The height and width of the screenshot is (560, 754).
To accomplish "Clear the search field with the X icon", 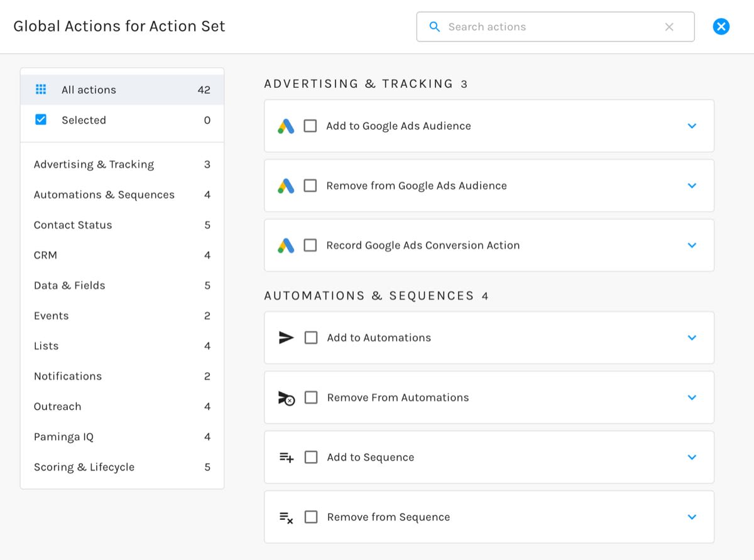I will [669, 27].
